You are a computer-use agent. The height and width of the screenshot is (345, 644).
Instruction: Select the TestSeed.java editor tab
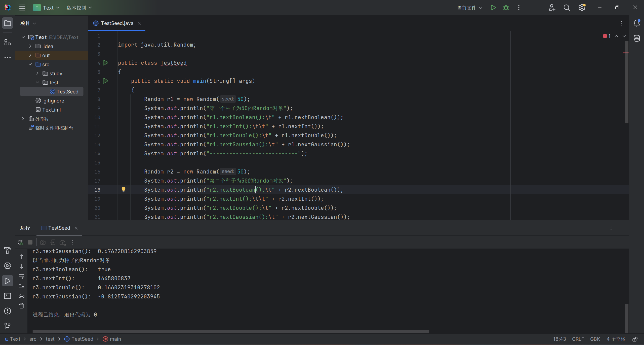click(x=117, y=23)
